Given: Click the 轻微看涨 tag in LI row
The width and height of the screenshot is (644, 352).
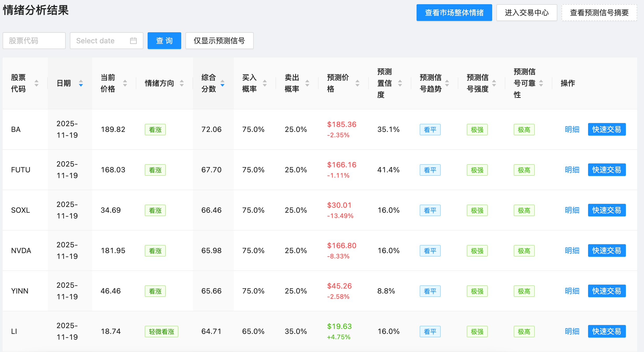Looking at the screenshot, I should pyautogui.click(x=162, y=332).
